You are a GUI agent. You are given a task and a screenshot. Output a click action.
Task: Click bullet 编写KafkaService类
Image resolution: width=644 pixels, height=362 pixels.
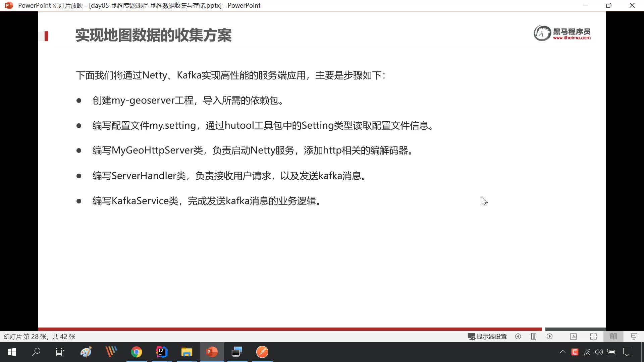pos(208,201)
